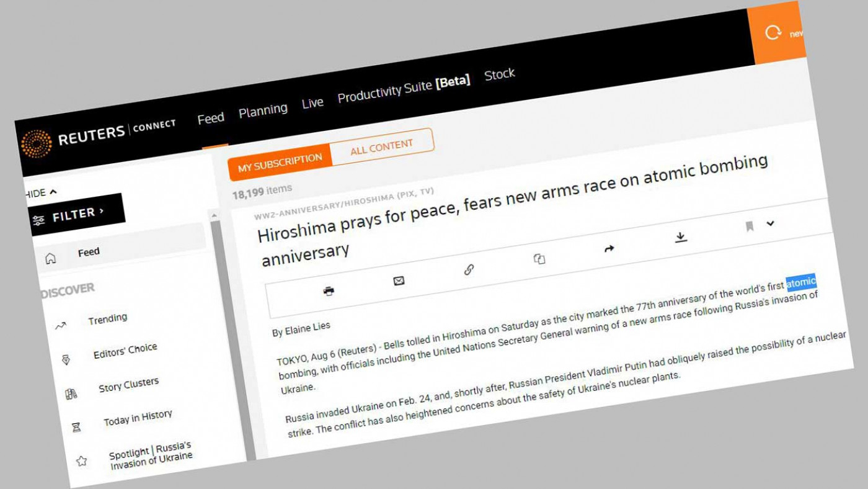Screen dimensions: 868x489
Task: Click the Reuters Connect logo
Action: [98, 134]
